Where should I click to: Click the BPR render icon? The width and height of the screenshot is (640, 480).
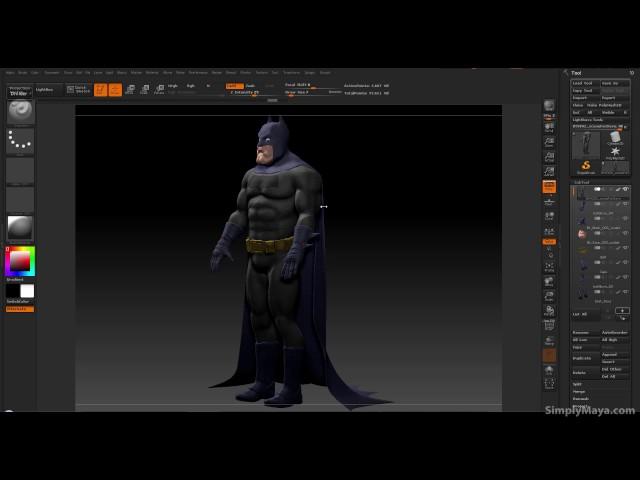549,106
